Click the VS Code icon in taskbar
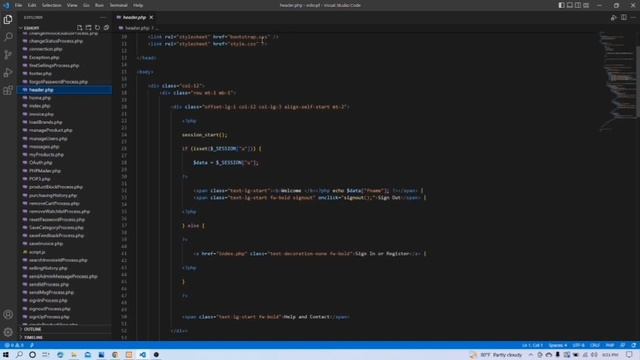Screen dimensions: 640x360 pos(142,355)
